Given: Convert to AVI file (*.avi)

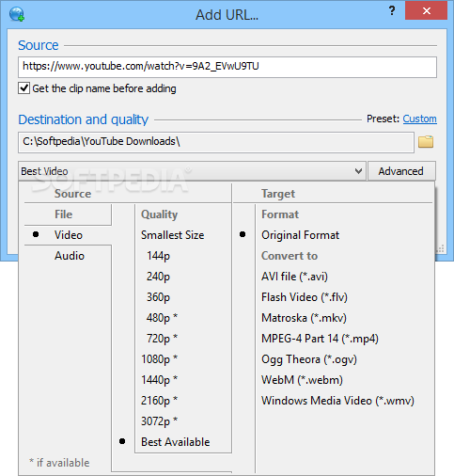Looking at the screenshot, I should (x=294, y=277).
